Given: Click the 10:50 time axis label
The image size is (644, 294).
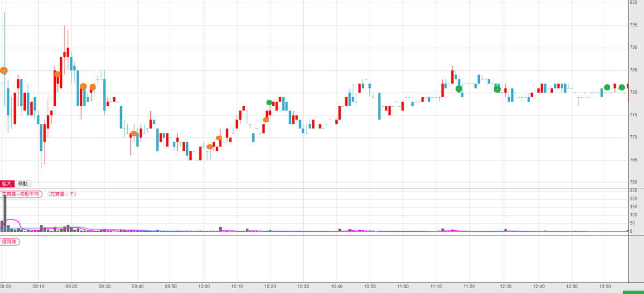Looking at the screenshot, I should click(x=370, y=286).
